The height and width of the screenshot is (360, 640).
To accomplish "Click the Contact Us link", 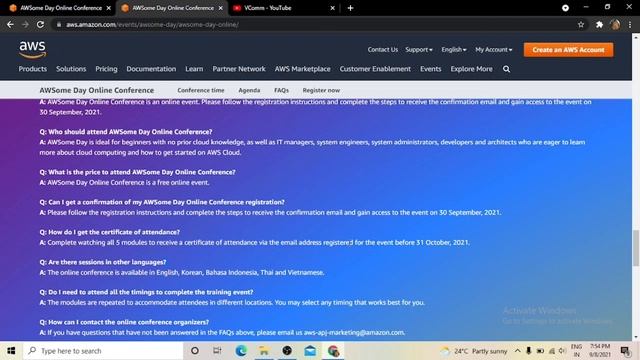I will (x=382, y=49).
